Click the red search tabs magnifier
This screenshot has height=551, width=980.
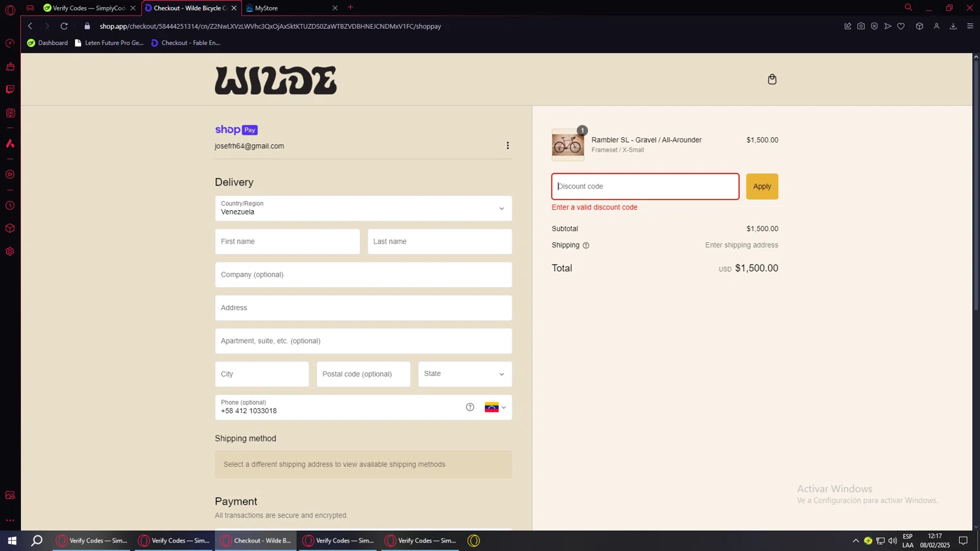tap(908, 8)
